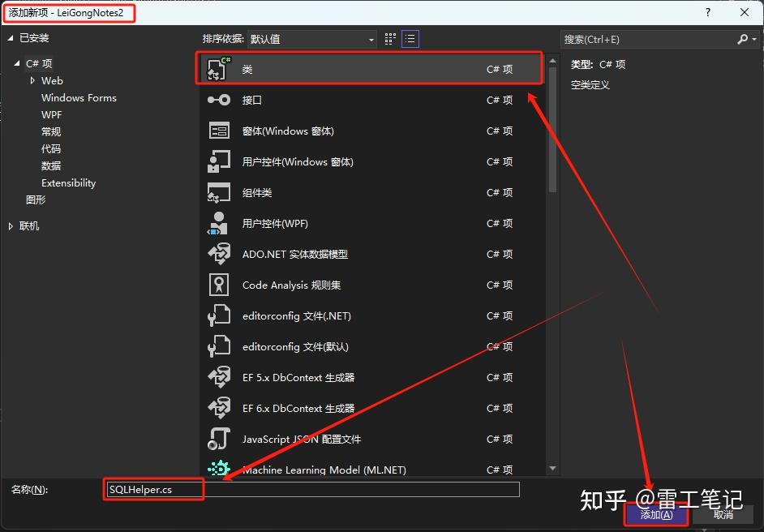Expand the Web tree node
Screen dimensions: 764x532
pos(32,80)
